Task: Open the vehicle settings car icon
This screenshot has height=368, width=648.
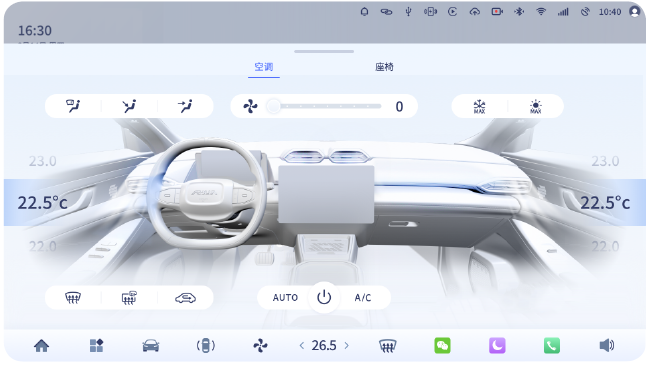Action: [150, 345]
